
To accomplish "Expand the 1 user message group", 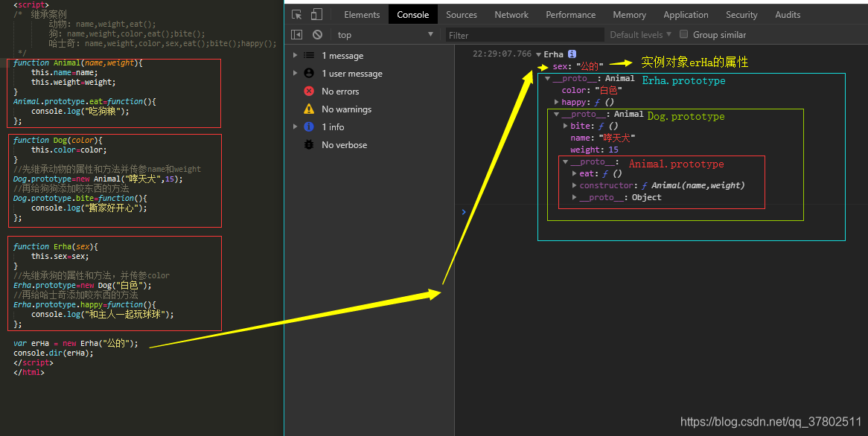I will coord(295,73).
